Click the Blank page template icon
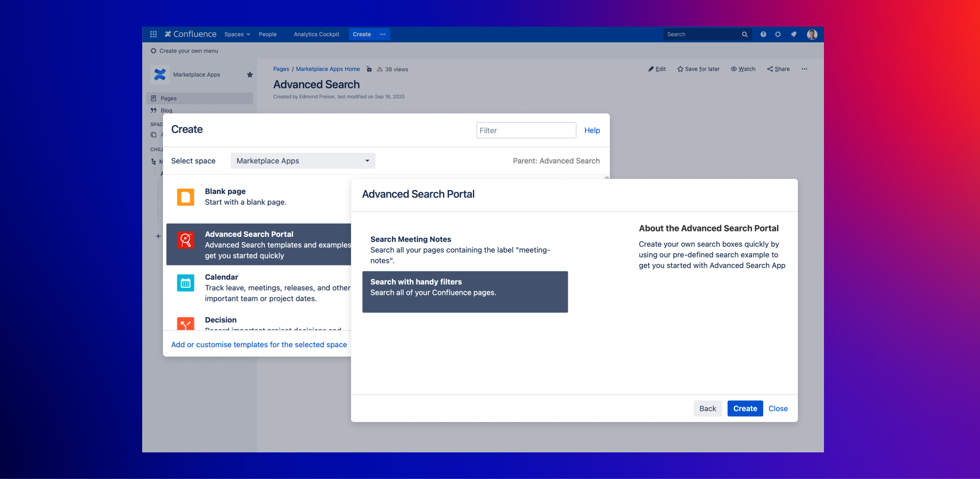980x479 pixels. pyautogui.click(x=185, y=197)
